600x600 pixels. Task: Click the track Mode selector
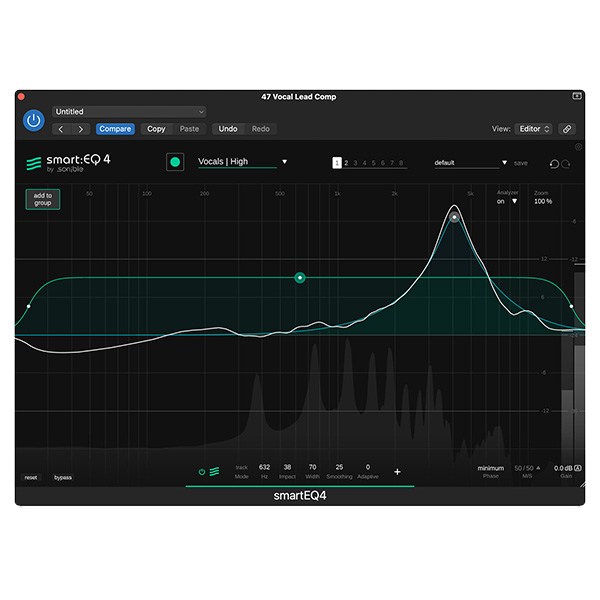241,472
